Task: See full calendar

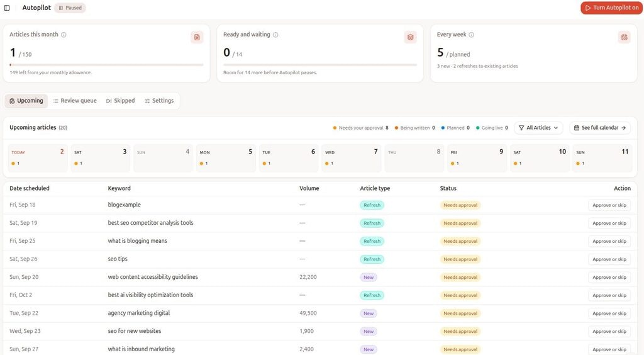Action: coord(600,128)
